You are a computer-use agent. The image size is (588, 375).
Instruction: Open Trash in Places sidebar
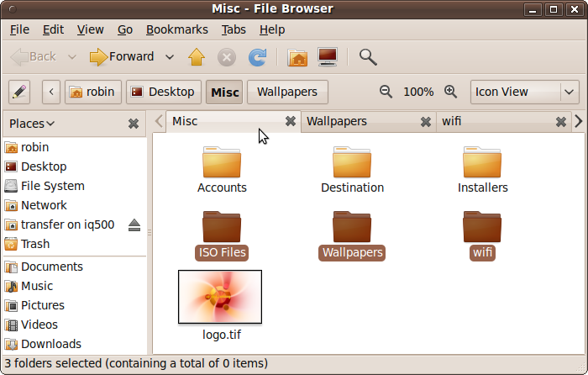[74, 244]
